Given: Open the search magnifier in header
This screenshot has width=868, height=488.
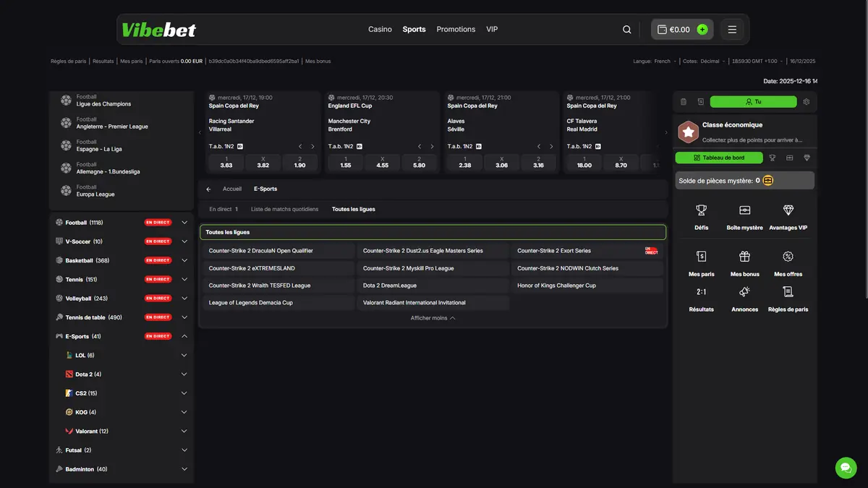Looking at the screenshot, I should coord(627,30).
